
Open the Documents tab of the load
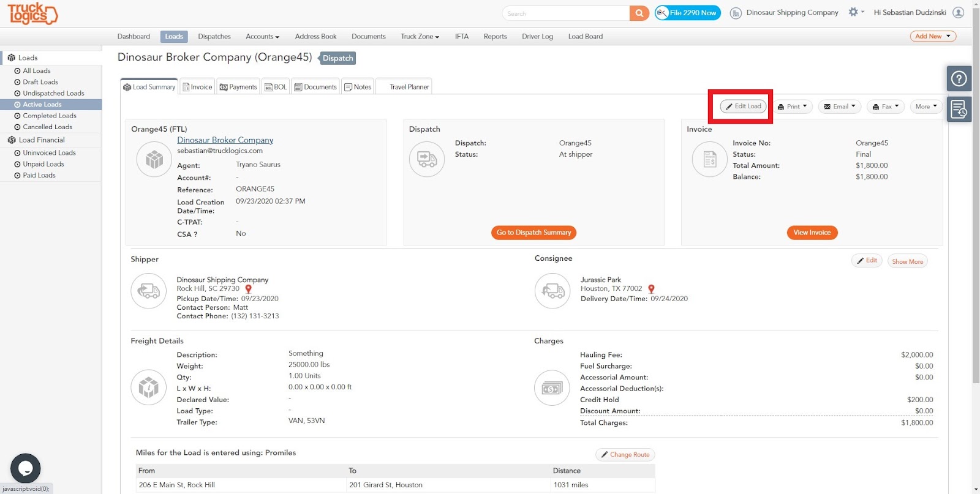(315, 87)
